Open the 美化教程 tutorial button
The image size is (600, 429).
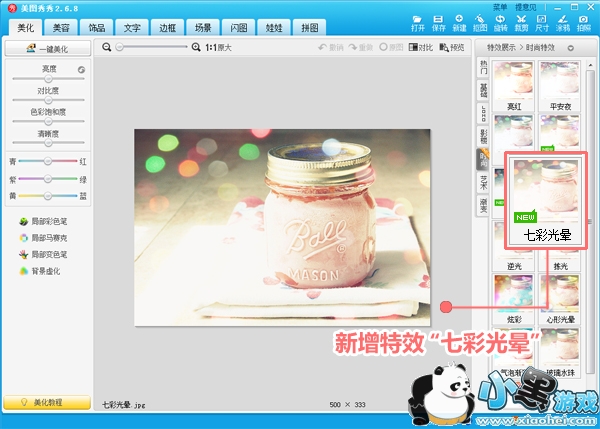[47, 402]
